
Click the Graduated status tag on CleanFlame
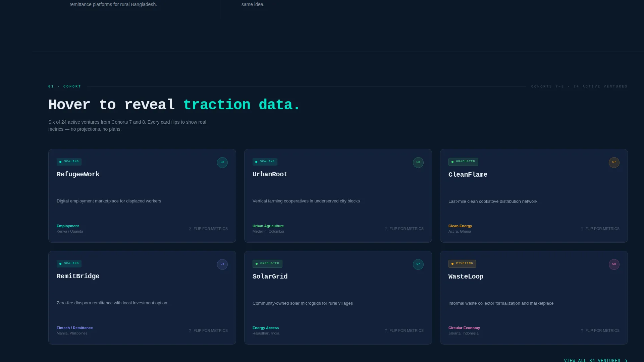[463, 162]
